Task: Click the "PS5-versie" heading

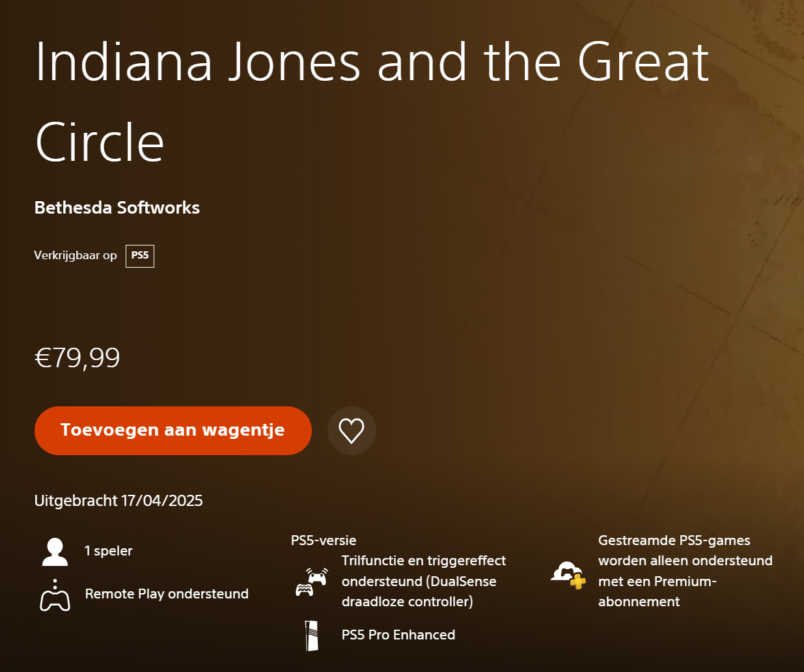Action: click(x=324, y=540)
